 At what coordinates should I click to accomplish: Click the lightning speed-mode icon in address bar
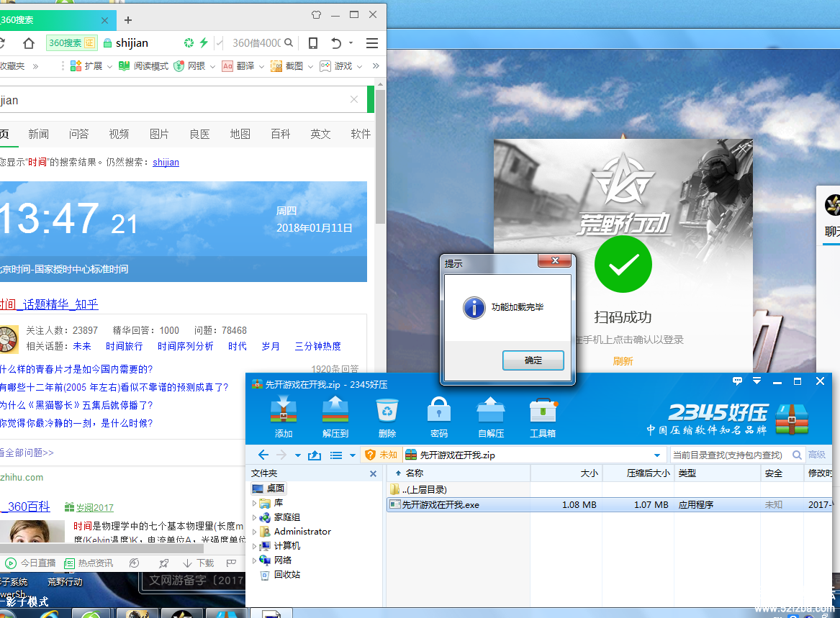[204, 42]
